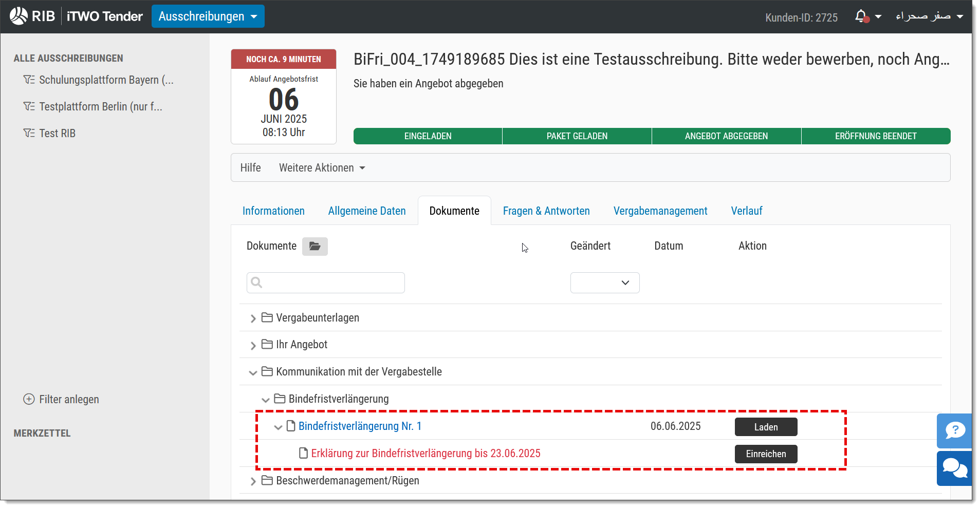Click the Einreichen button
This screenshot has width=980, height=508.
coord(766,454)
